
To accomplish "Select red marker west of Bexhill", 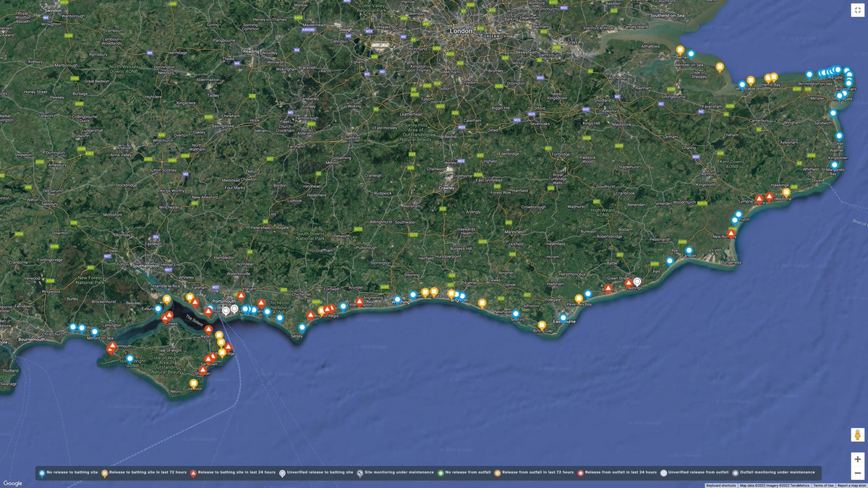I will coord(608,288).
